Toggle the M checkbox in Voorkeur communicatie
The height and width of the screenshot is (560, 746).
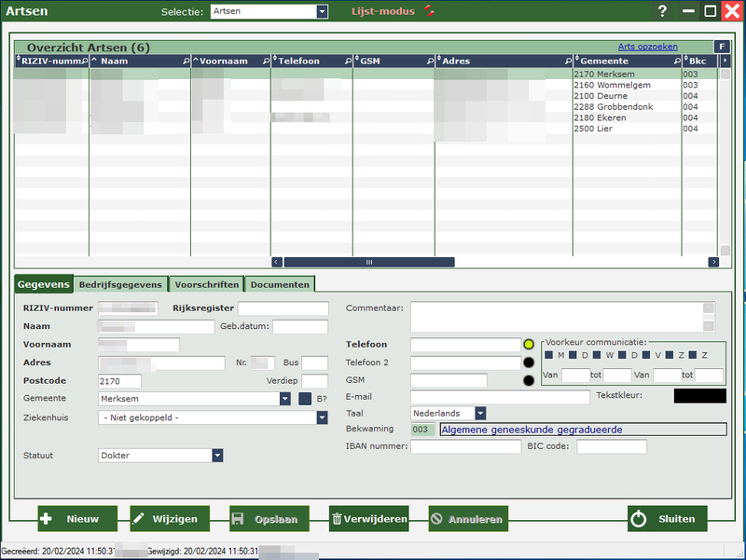click(549, 355)
